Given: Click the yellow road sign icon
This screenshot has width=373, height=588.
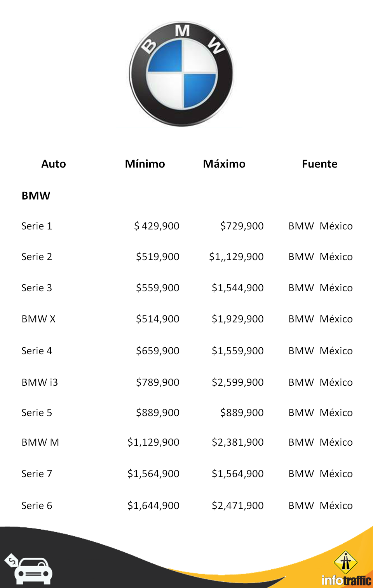Looking at the screenshot, I should click(x=345, y=562).
